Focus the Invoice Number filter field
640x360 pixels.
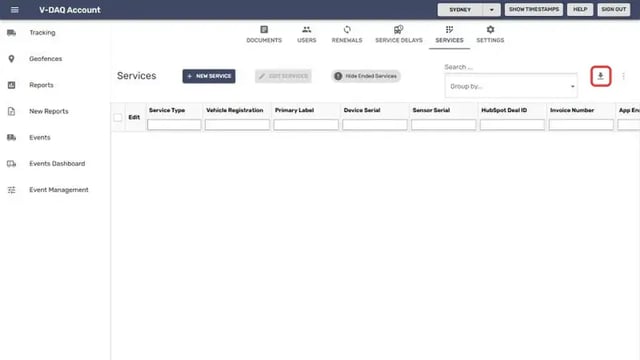[x=581, y=124]
